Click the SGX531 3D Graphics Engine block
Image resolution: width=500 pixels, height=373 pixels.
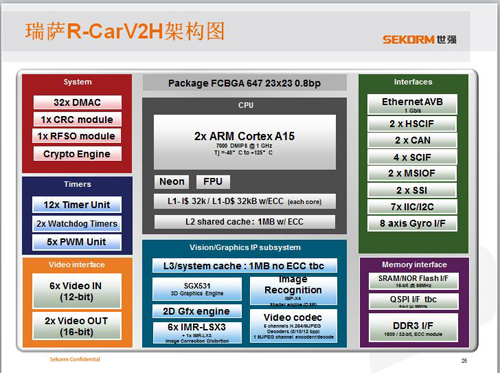(197, 289)
